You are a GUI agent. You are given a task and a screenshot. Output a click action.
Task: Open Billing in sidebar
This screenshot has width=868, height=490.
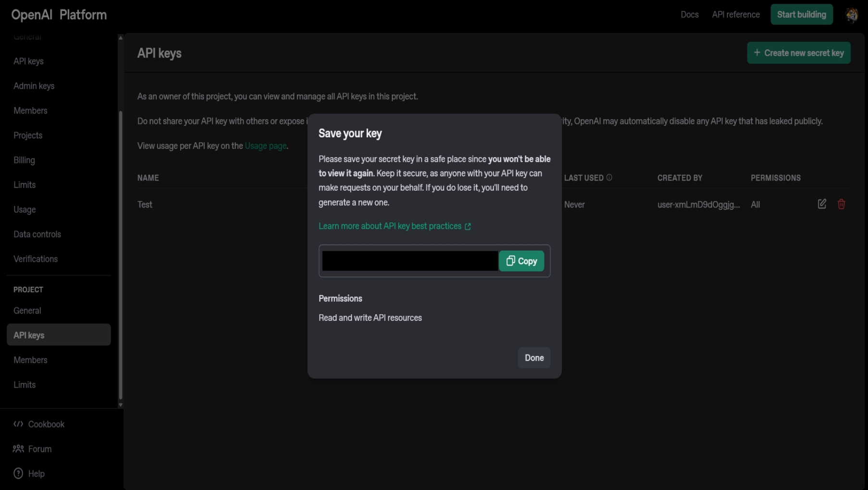(x=24, y=160)
